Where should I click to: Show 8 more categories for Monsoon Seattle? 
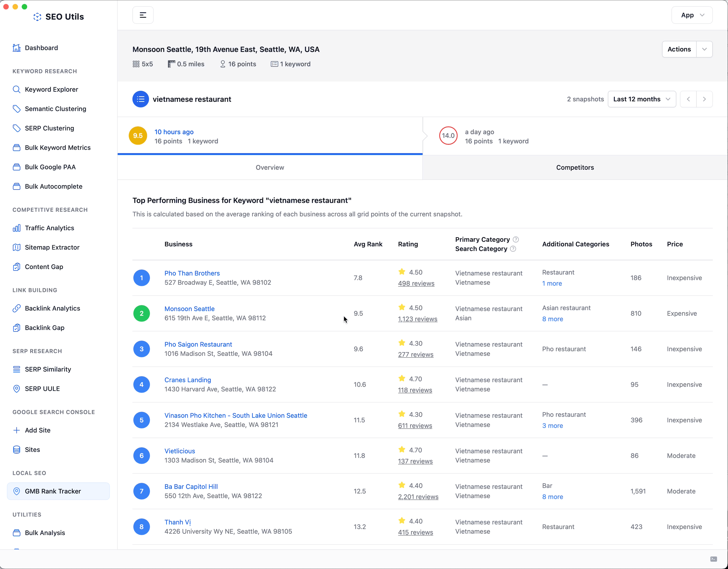tap(552, 319)
